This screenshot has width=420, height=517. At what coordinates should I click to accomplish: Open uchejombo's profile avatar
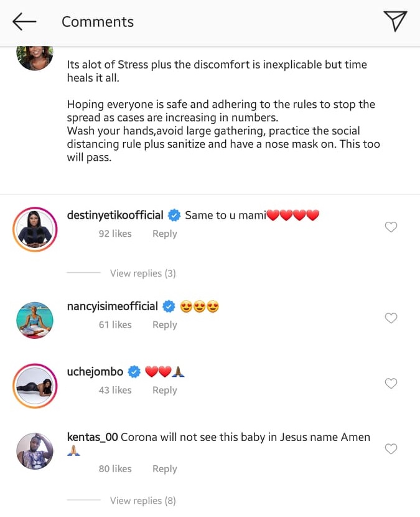[x=35, y=386]
